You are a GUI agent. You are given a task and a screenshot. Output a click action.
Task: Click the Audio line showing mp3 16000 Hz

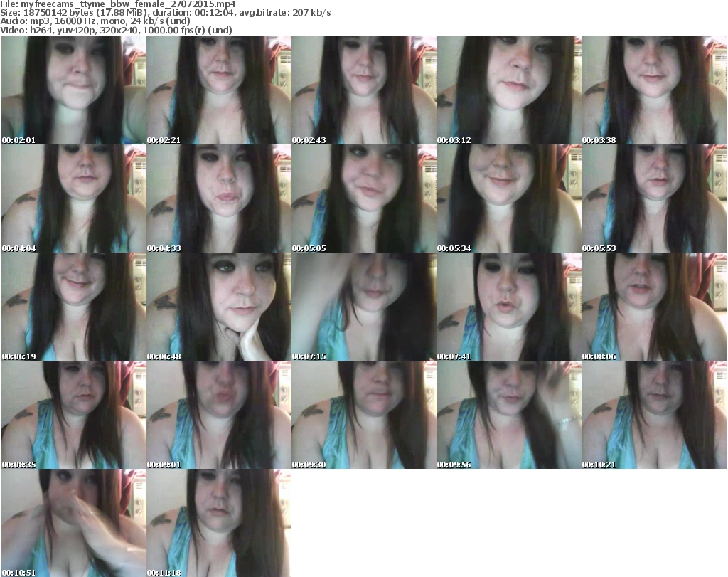[x=95, y=21]
